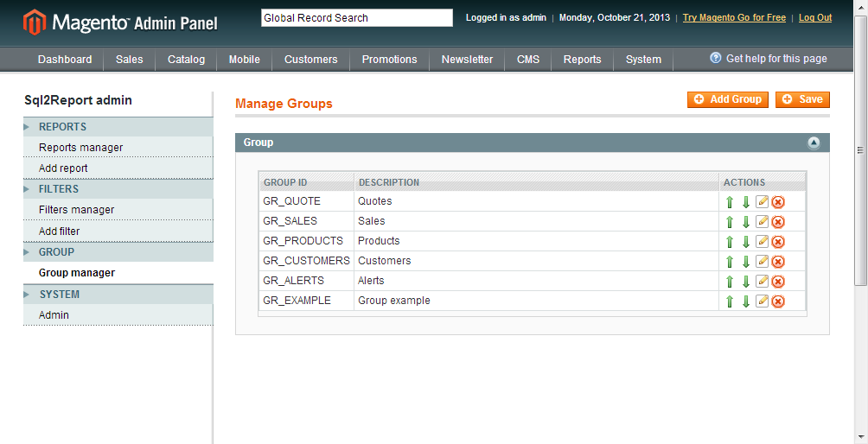Open the Catalog menu
This screenshot has width=868, height=444.
point(186,59)
